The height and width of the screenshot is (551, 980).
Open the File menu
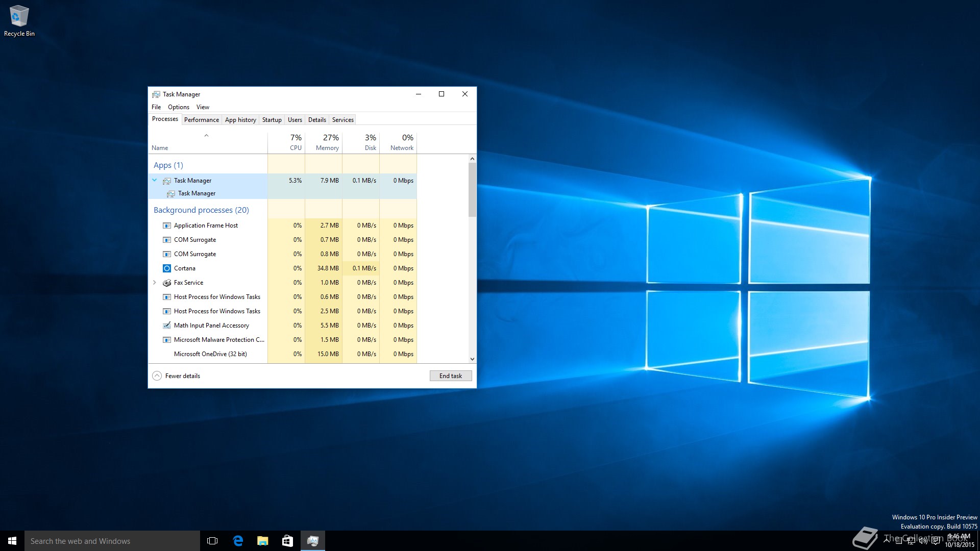coord(156,107)
